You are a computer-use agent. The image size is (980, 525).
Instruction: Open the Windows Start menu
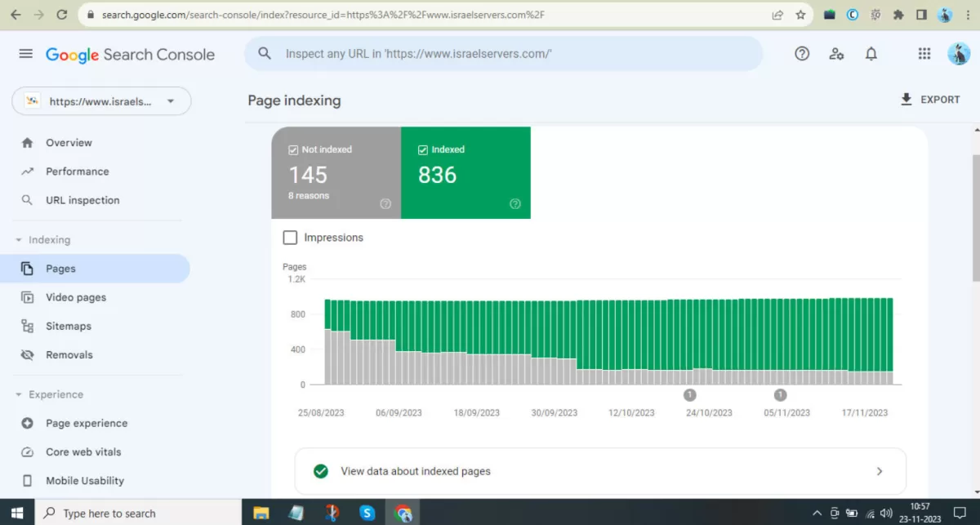[17, 513]
